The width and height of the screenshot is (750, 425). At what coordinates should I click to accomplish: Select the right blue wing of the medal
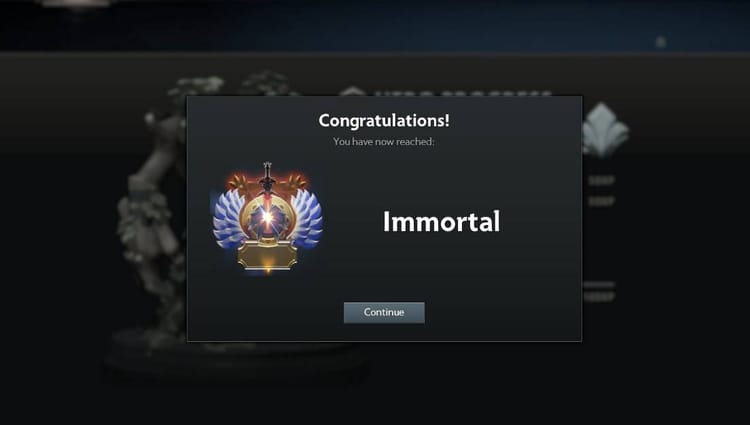click(306, 218)
